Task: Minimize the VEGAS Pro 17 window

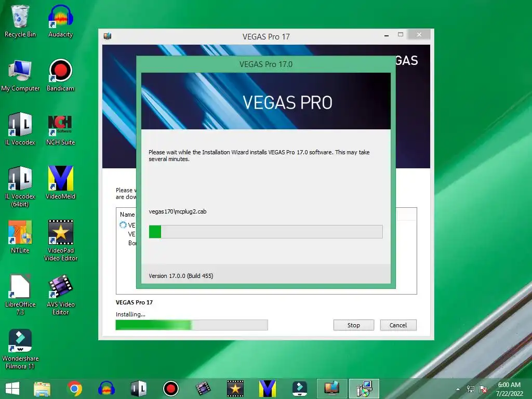Action: [387, 35]
